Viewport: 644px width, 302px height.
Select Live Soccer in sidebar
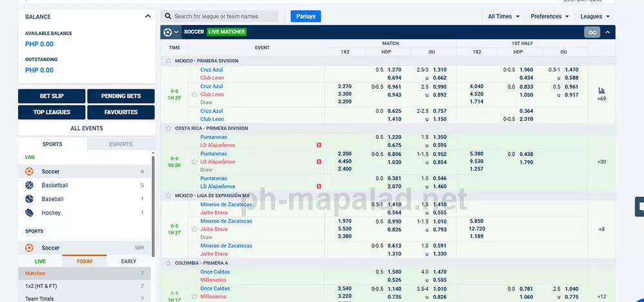click(84, 171)
